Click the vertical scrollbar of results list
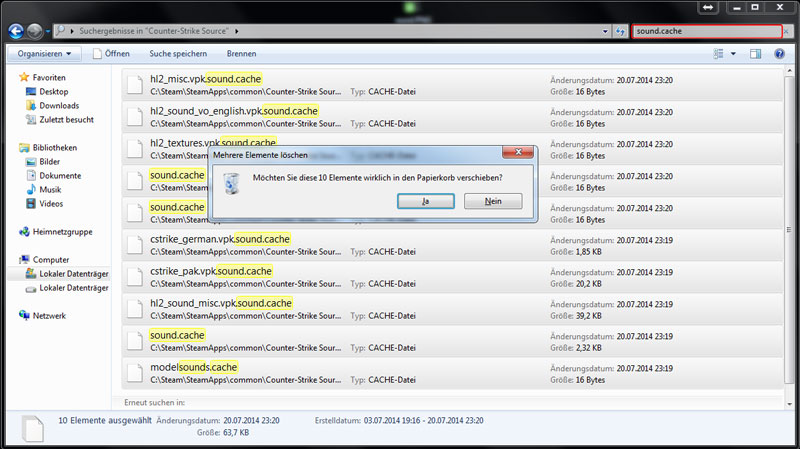Viewport: 800px width, 449px height. pos(789,230)
